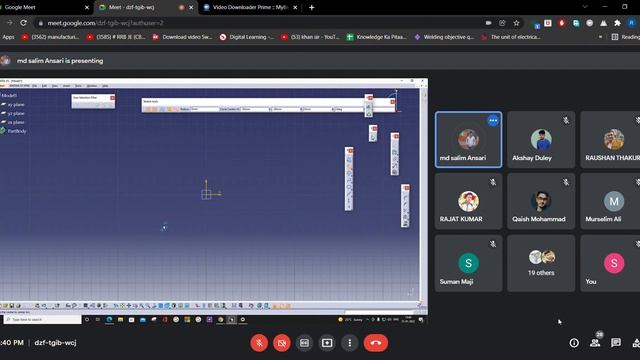Click share this page icon in address bar
The image size is (640, 360).
pyautogui.click(x=502, y=23)
